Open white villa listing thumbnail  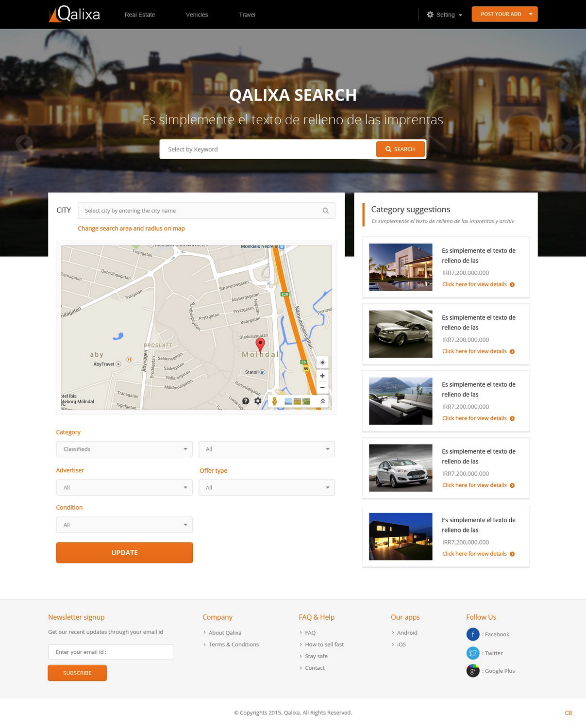(x=401, y=267)
